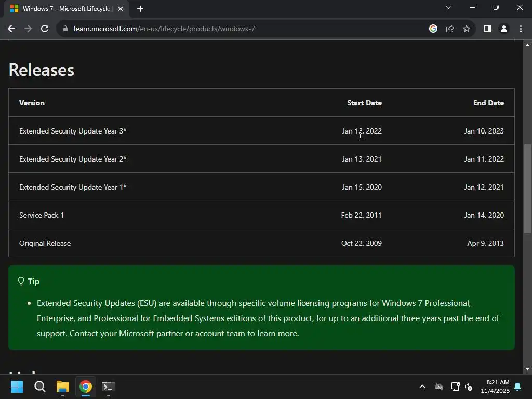Open the Windows Start menu
The image size is (532, 399).
coord(17,387)
